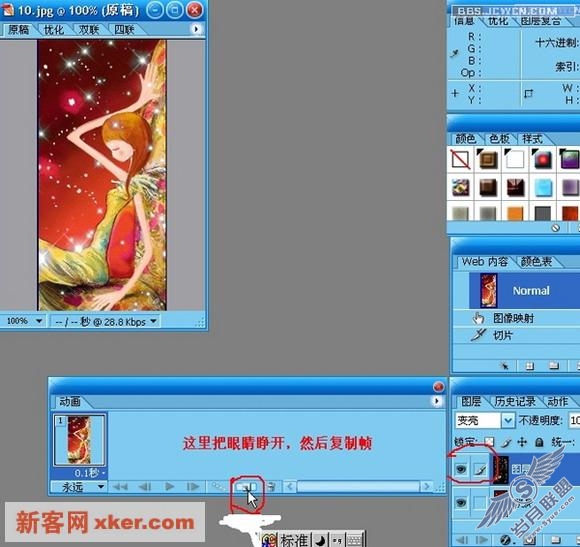Select animation frame 1 thumbnail
580x547 pixels.
point(79,440)
